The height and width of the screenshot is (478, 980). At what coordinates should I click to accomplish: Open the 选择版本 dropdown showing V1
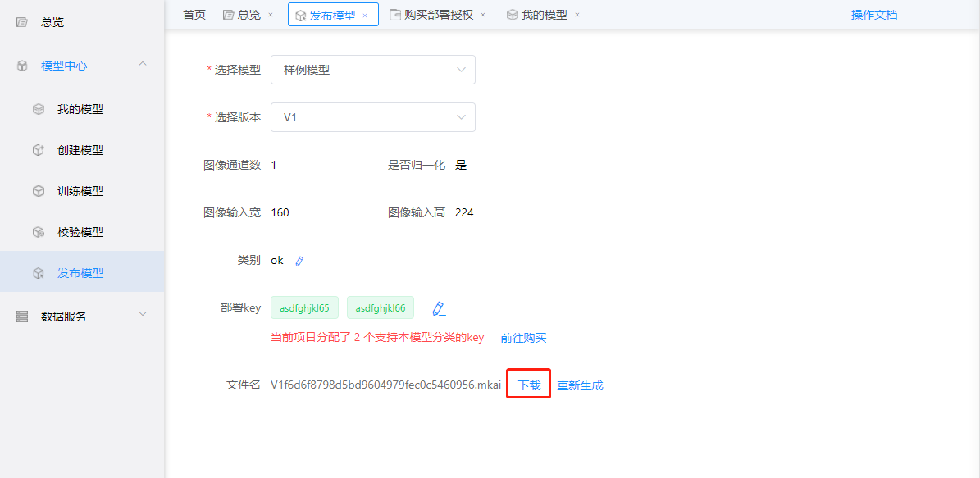[373, 117]
